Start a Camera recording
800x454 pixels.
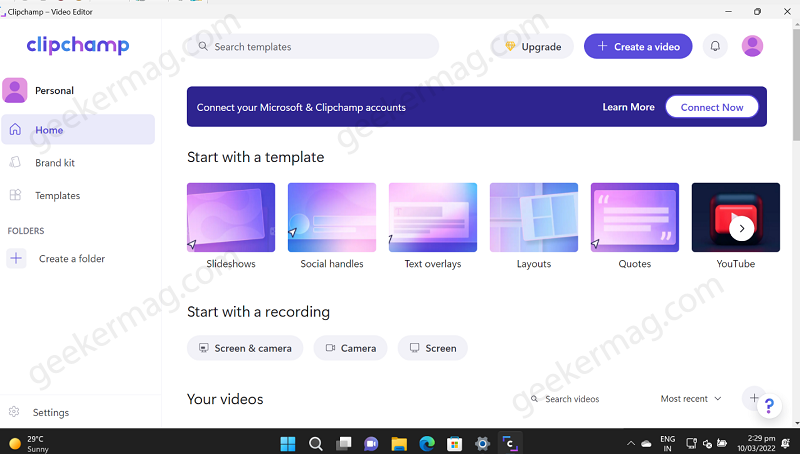pos(351,348)
